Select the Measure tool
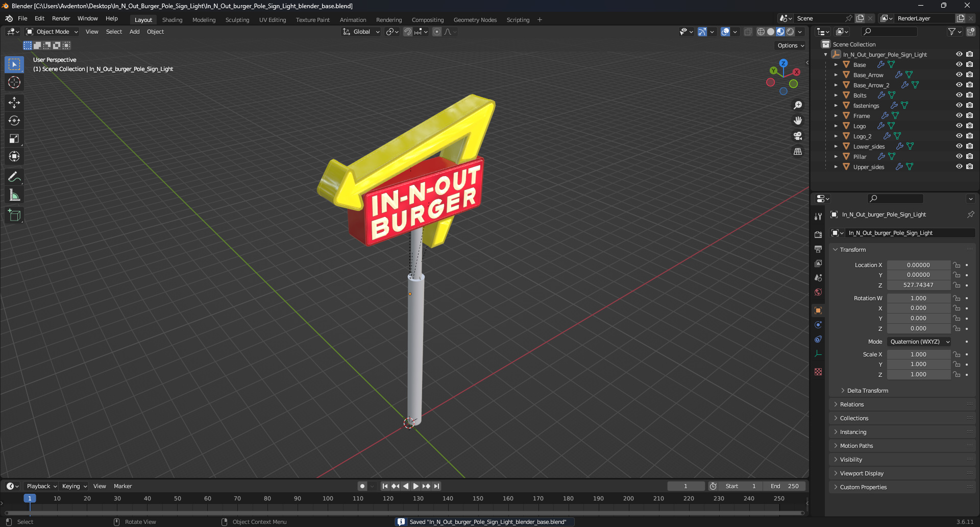 pos(14,195)
